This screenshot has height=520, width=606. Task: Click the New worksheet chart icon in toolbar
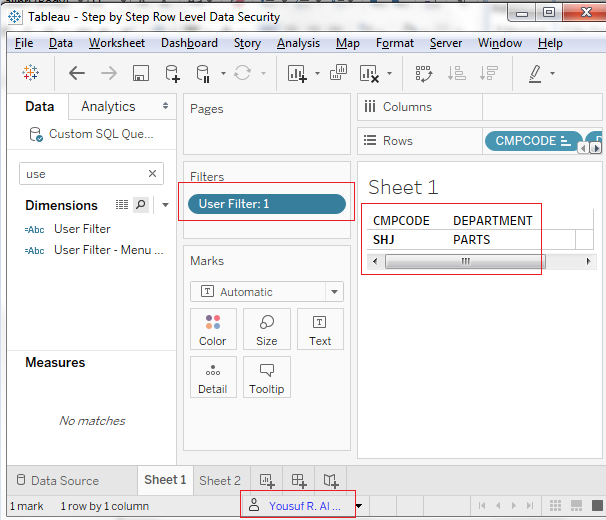[x=297, y=73]
